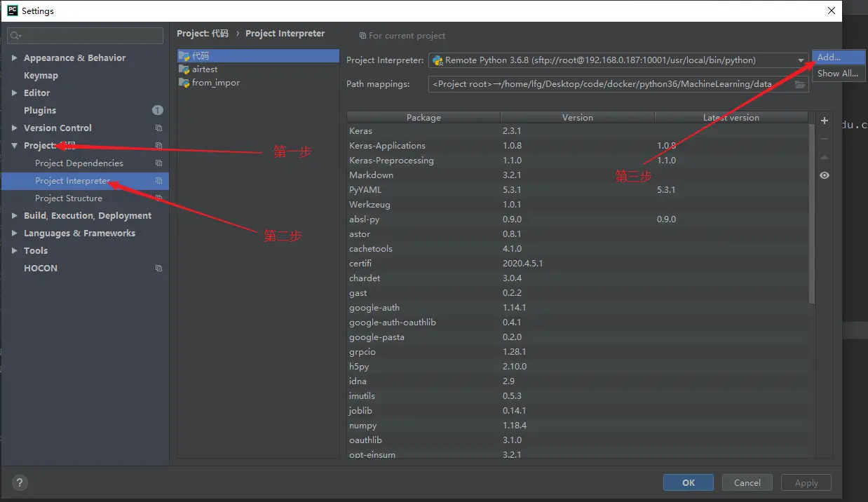Select Project Interpreter page
868x502 pixels.
85,181
